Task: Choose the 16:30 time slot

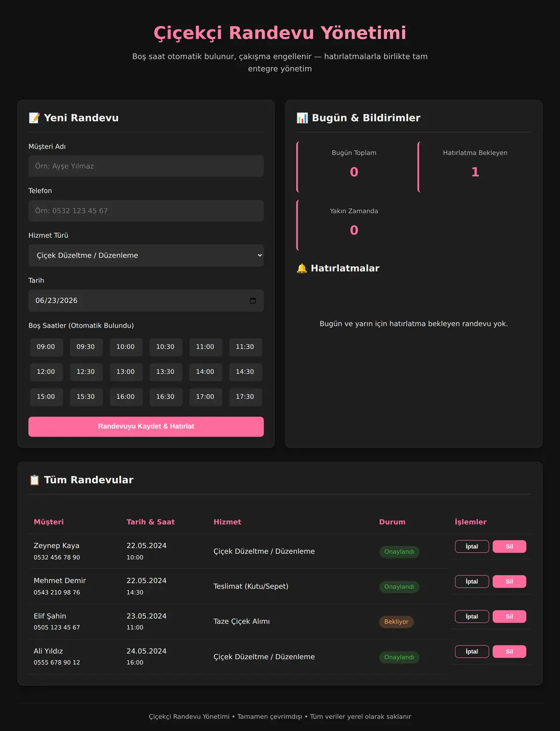Action: [x=165, y=397]
